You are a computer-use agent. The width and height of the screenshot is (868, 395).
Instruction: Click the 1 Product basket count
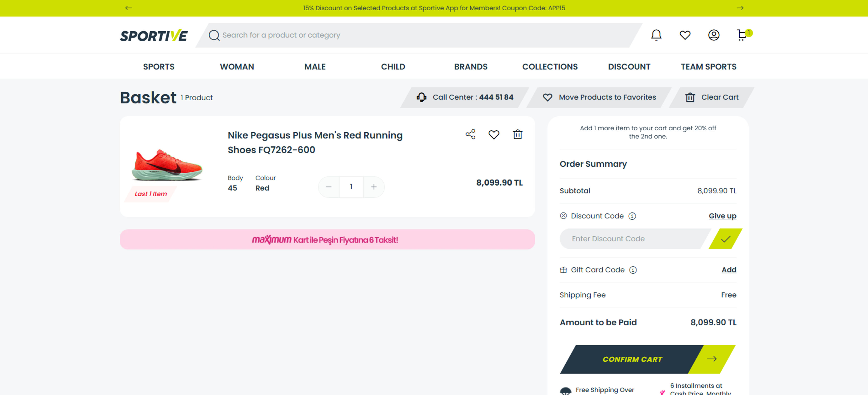(x=196, y=98)
